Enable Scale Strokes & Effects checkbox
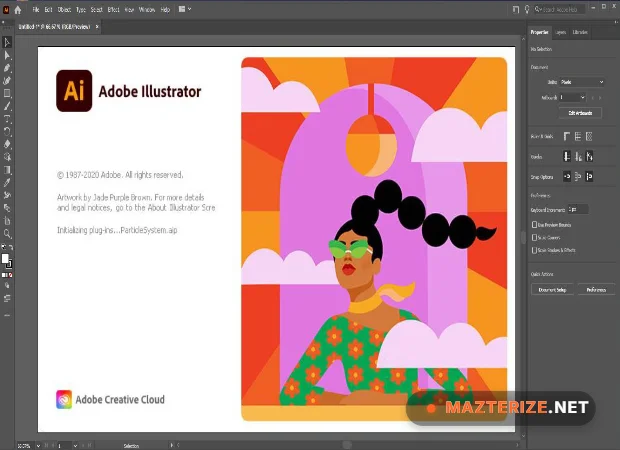Image resolution: width=620 pixels, height=450 pixels. (x=534, y=250)
